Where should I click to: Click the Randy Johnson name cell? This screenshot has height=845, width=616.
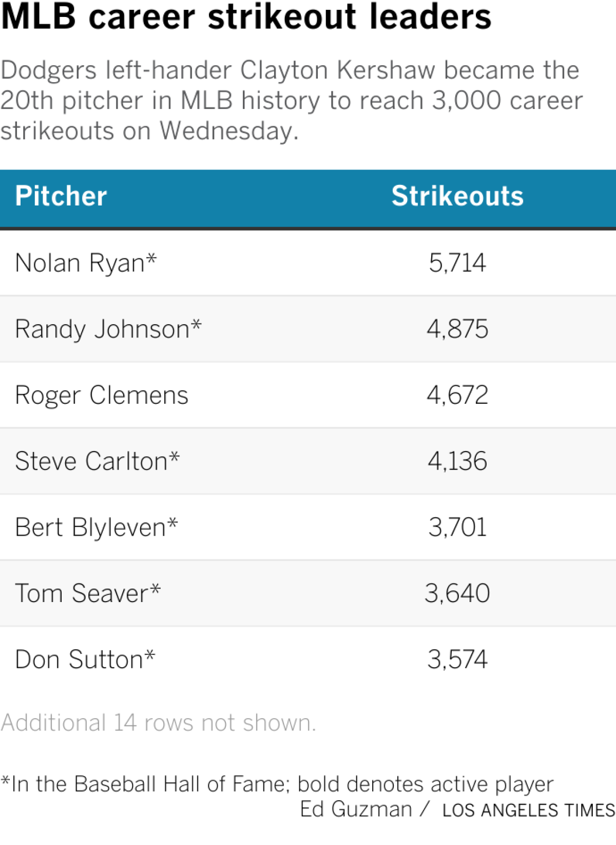pyautogui.click(x=108, y=329)
